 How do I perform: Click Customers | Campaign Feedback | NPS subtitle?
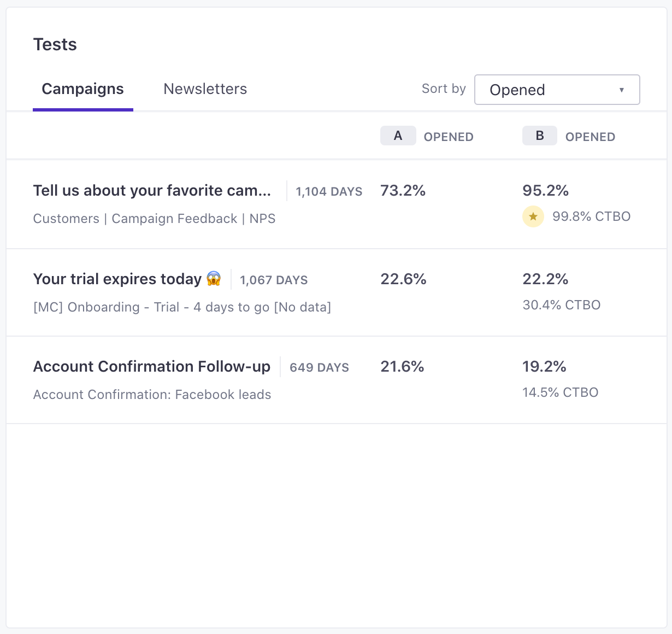pyautogui.click(x=154, y=219)
